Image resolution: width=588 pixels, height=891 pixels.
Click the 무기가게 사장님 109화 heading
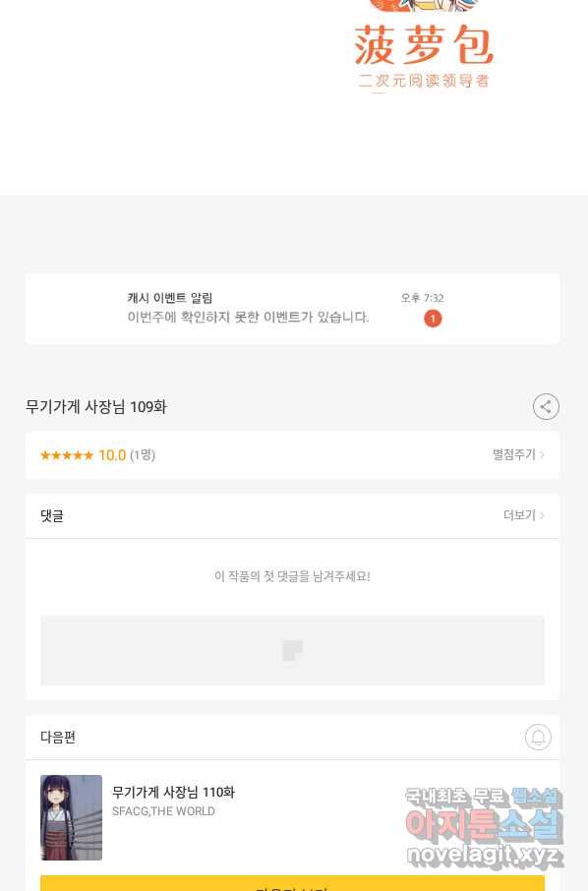tap(96, 407)
